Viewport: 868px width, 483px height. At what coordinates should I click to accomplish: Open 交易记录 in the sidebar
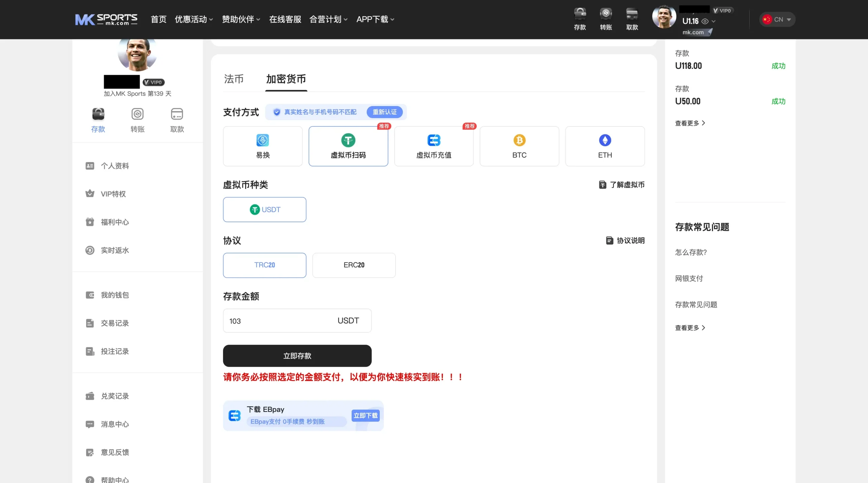click(x=115, y=323)
